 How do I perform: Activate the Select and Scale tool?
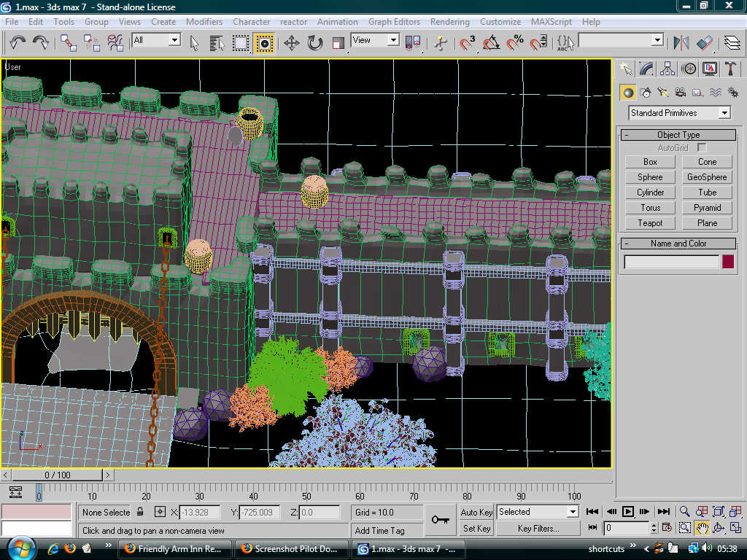pos(338,43)
